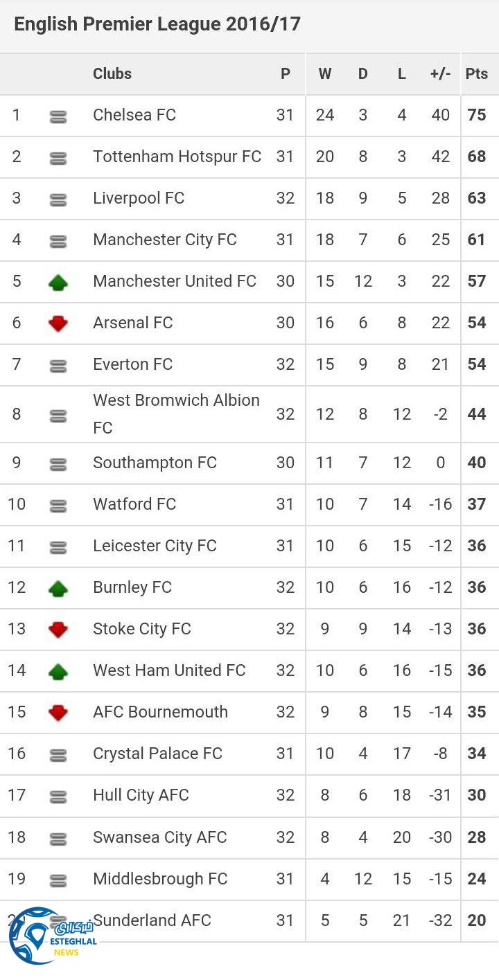This screenshot has width=499, height=980.
Task: Open the Tottenham Hotspur FC link
Action: pyautogui.click(x=177, y=157)
